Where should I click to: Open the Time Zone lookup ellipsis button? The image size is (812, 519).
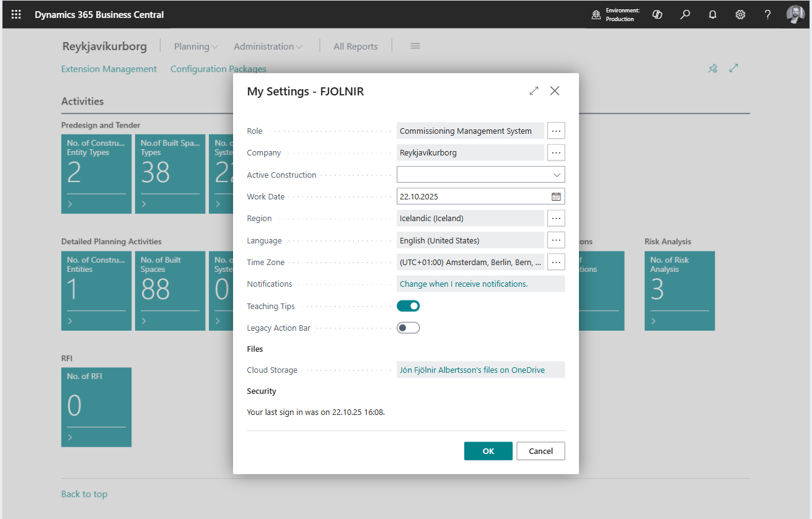pos(556,262)
